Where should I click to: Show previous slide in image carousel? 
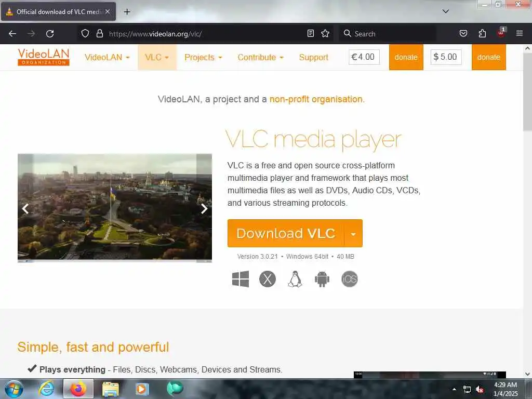click(25, 209)
